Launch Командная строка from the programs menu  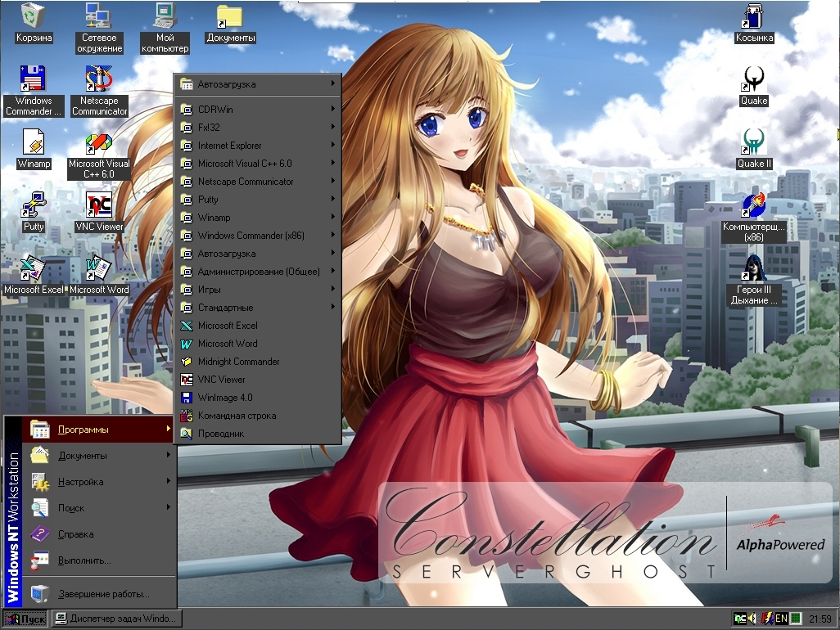(x=237, y=416)
